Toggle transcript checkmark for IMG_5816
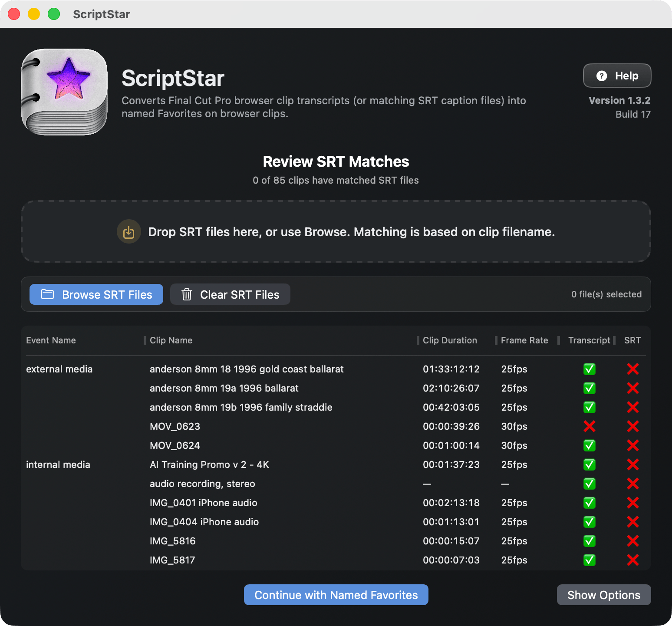The width and height of the screenshot is (672, 626). click(589, 541)
